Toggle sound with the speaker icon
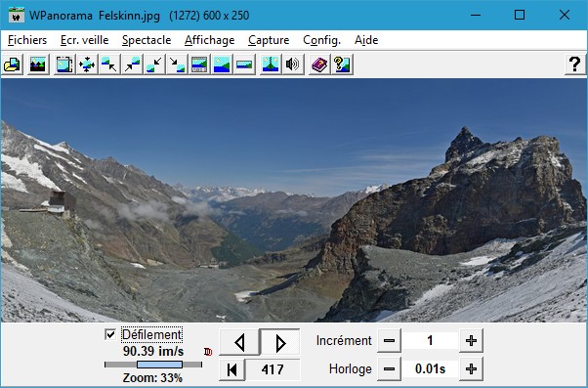Viewport: 588px width, 388px height. pyautogui.click(x=292, y=65)
